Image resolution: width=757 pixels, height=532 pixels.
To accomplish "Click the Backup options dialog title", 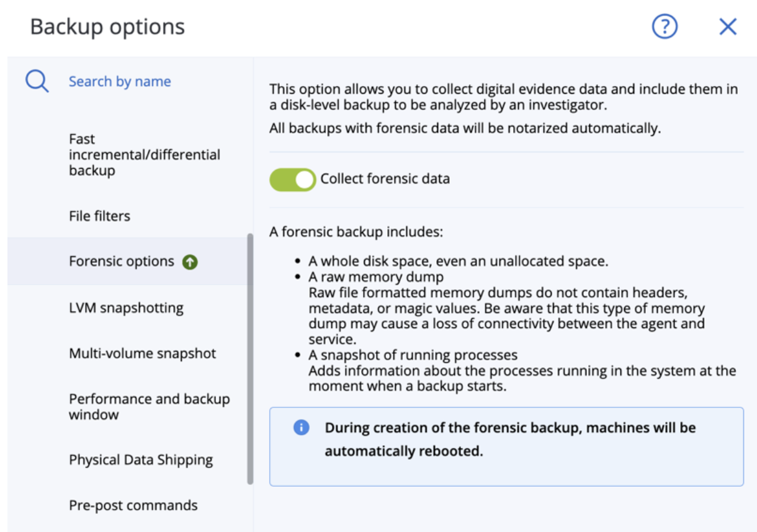I will (x=107, y=27).
